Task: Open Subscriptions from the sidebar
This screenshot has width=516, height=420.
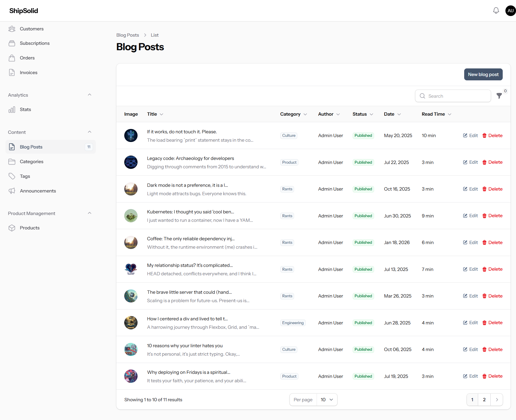Action: [x=34, y=43]
